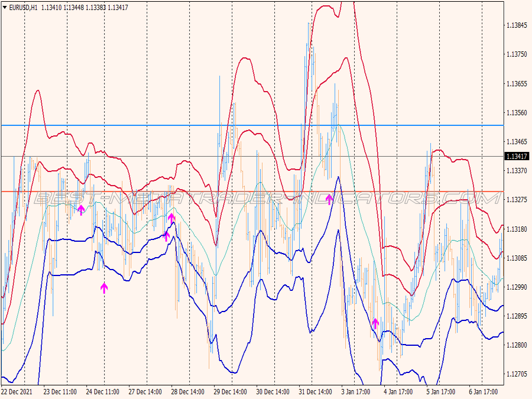This screenshot has width=532, height=399.
Task: Click the EURUSD,H1 symbol label
Action: click(x=24, y=8)
